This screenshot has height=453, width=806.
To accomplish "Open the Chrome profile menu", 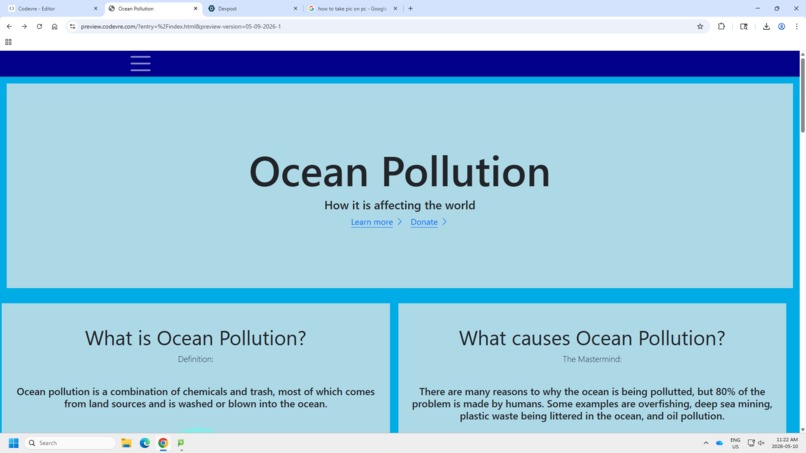I will click(x=781, y=26).
